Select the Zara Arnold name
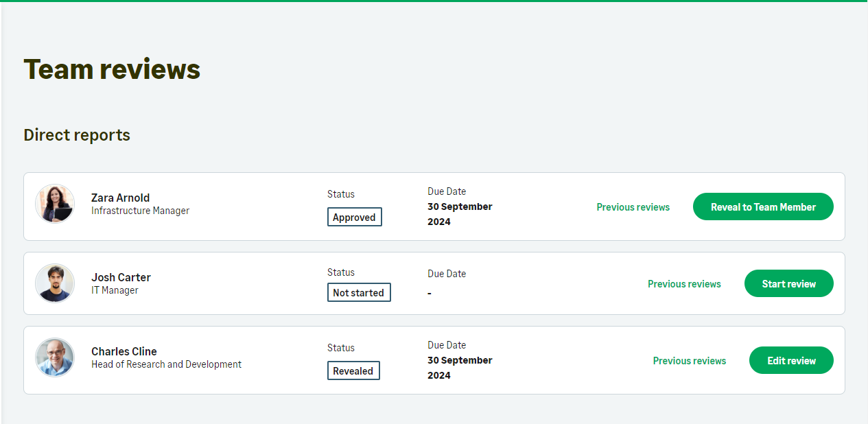The image size is (868, 424). click(x=120, y=198)
